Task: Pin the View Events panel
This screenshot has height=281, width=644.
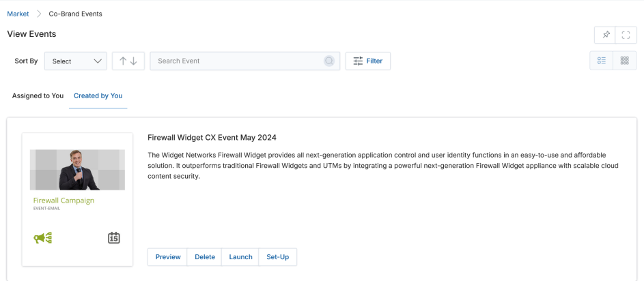Action: coord(605,35)
